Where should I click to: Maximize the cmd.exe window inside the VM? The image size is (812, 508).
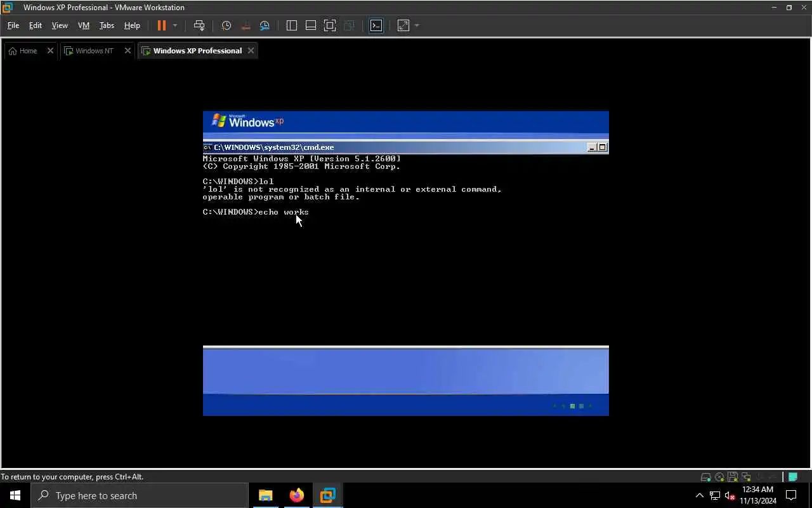pyautogui.click(x=603, y=147)
